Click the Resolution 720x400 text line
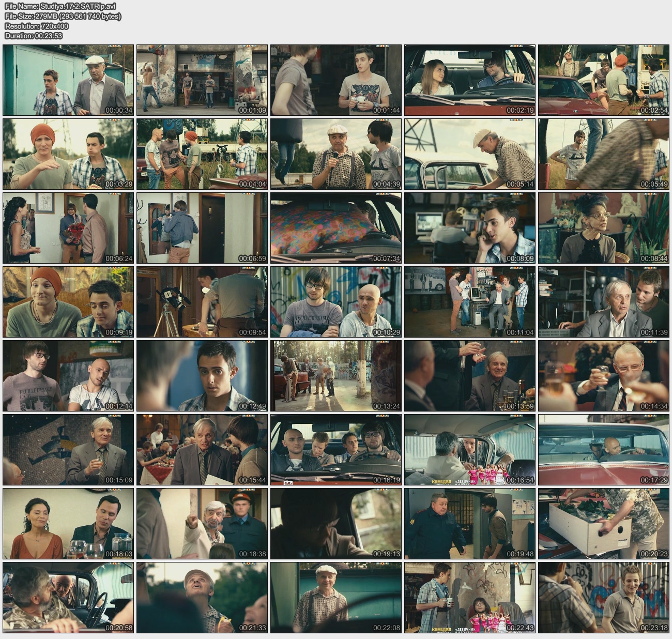672x639 pixels. coord(36,26)
